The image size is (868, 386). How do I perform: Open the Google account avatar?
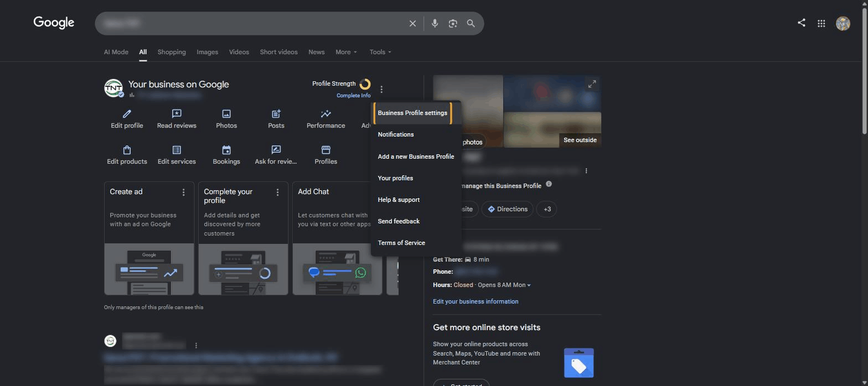[843, 23]
